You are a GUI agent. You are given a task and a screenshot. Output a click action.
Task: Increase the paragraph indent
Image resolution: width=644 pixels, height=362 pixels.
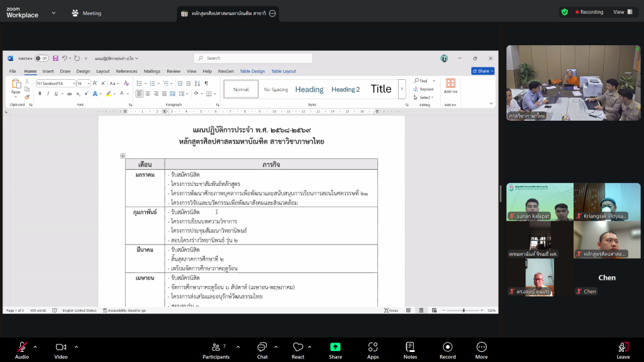pos(188,84)
